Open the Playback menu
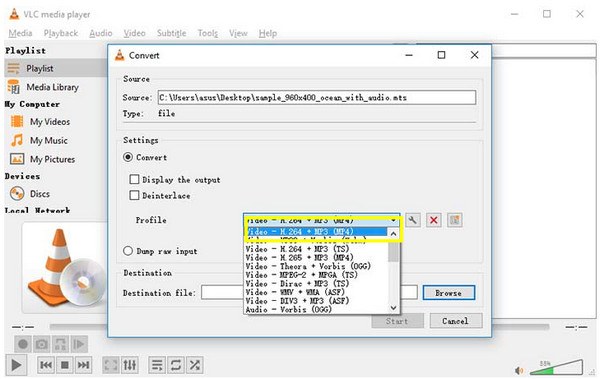600x379 pixels. [61, 33]
